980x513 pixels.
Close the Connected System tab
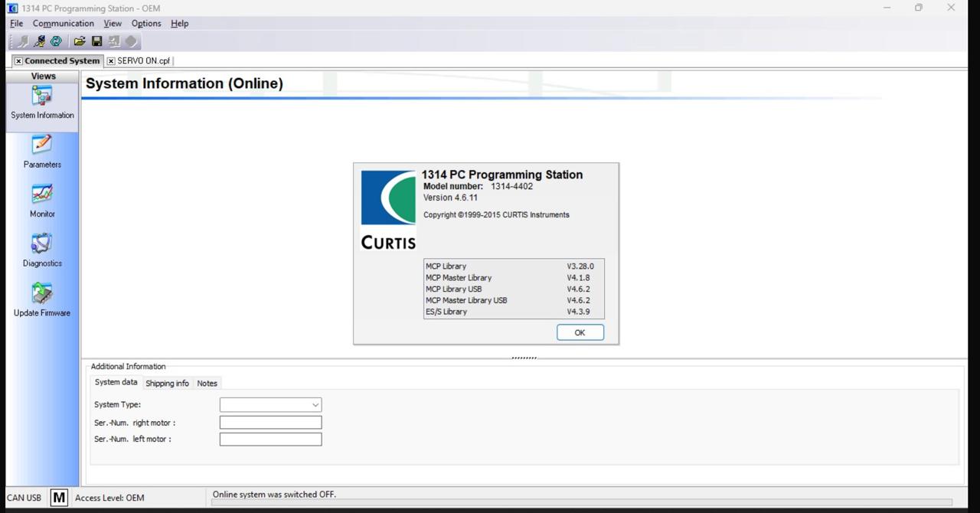[18, 61]
